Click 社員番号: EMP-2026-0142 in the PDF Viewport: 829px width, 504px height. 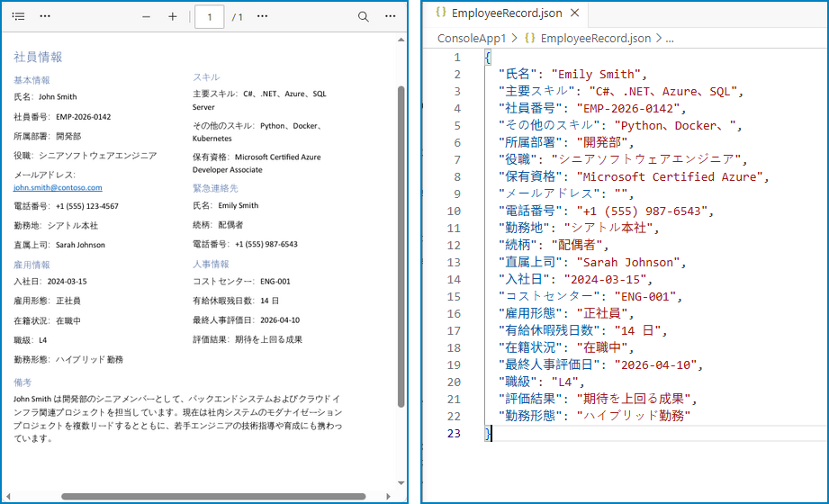62,117
